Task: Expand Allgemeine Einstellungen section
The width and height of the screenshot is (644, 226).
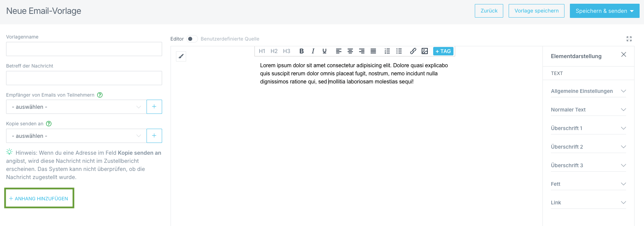Action: tap(588, 91)
